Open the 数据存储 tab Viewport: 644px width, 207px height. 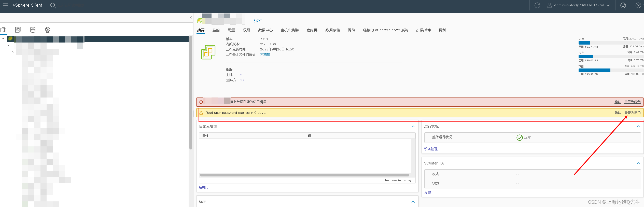[333, 30]
